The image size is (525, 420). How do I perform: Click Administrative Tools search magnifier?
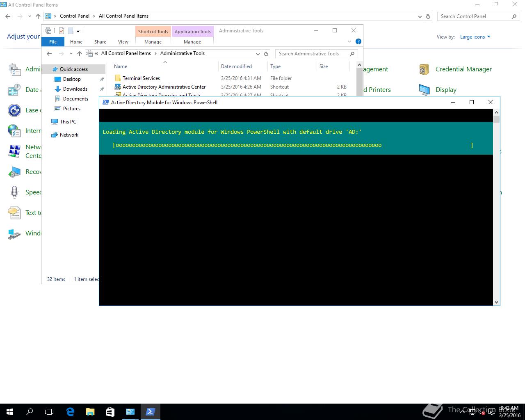click(x=352, y=54)
